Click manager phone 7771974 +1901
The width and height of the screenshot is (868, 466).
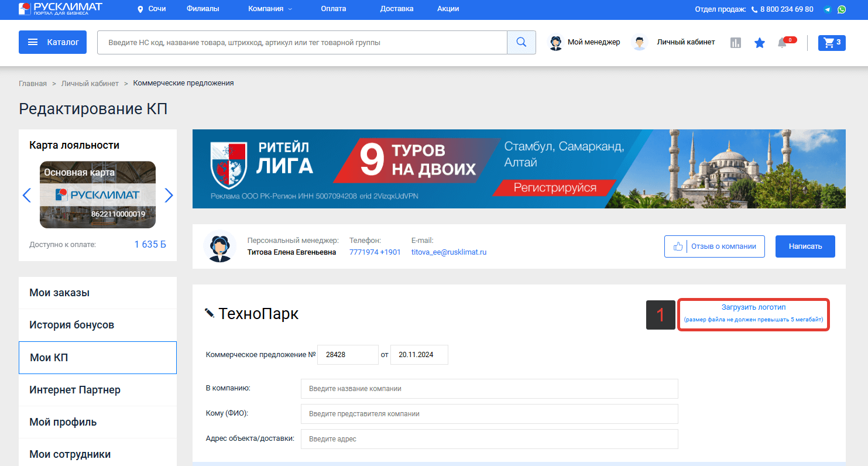[375, 252]
